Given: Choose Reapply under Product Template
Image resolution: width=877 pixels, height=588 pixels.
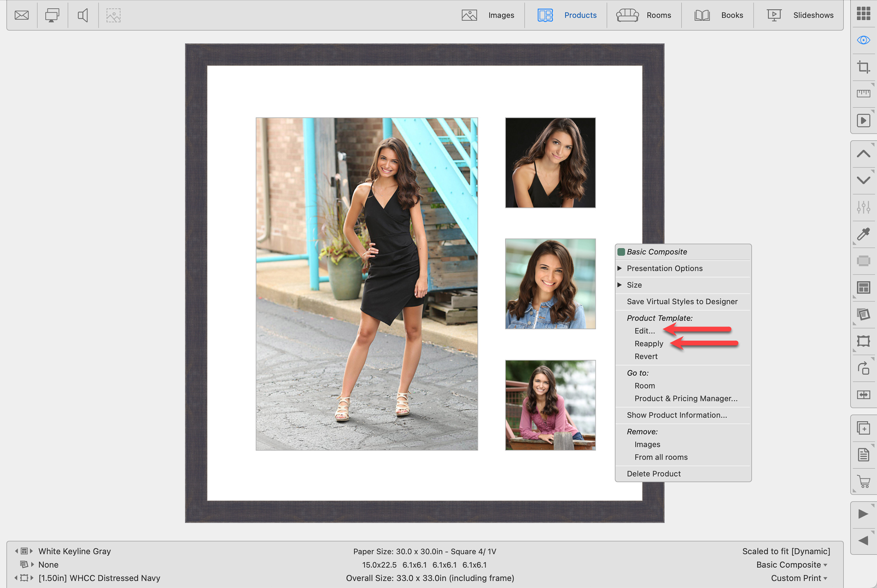Looking at the screenshot, I should tap(649, 344).
